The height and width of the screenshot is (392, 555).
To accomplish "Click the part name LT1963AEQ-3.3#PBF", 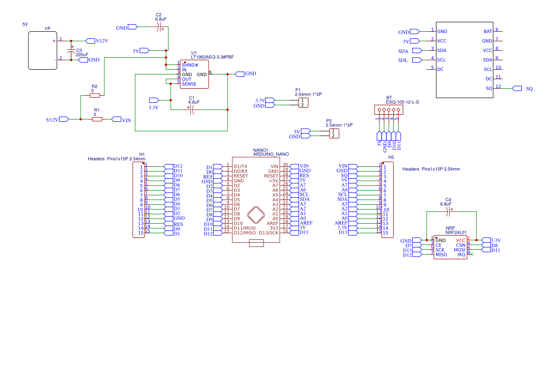I will pyautogui.click(x=212, y=57).
